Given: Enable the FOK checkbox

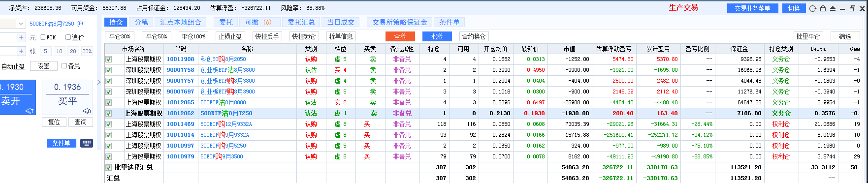Looking at the screenshot, I should [x=43, y=37].
